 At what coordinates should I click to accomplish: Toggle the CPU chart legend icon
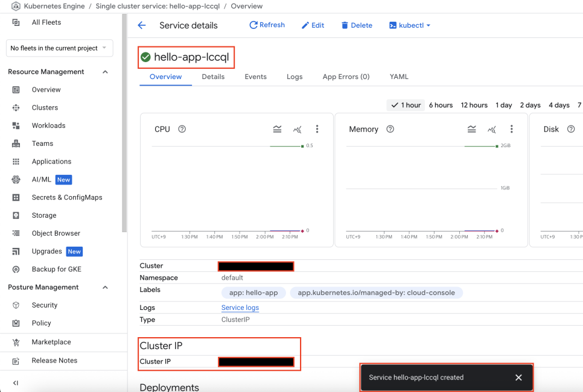(x=278, y=129)
